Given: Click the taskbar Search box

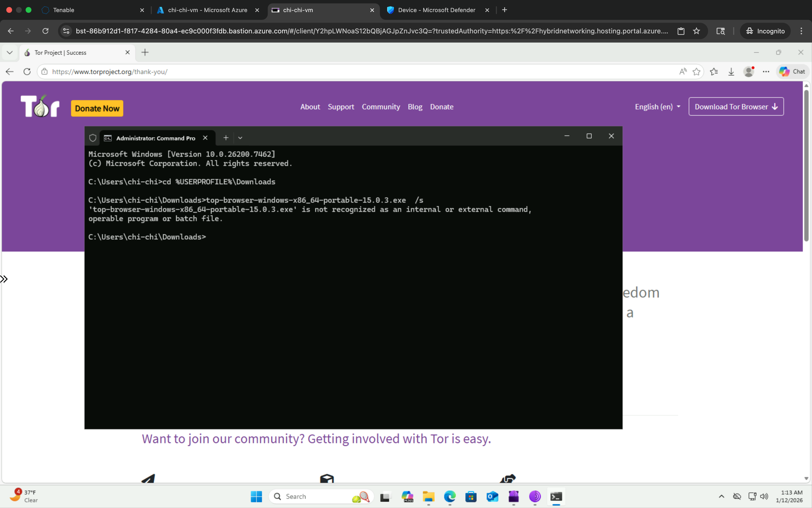Looking at the screenshot, I should pyautogui.click(x=321, y=496).
